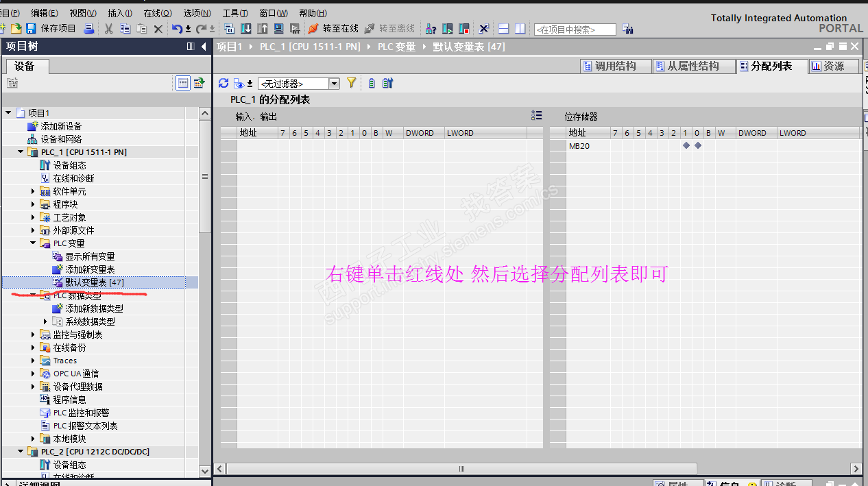The height and width of the screenshot is (486, 868).
Task: Expand the 软件单元 tree node
Action: 33,191
